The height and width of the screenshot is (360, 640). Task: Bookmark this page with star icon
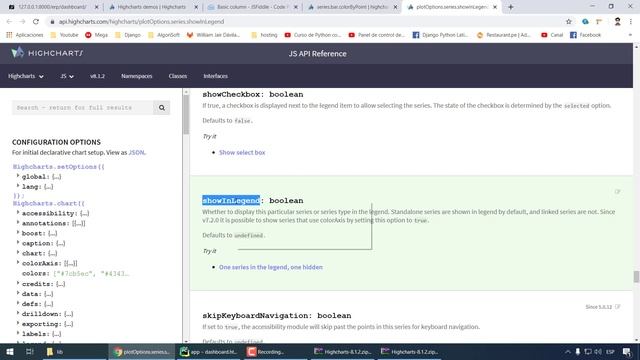(x=569, y=22)
